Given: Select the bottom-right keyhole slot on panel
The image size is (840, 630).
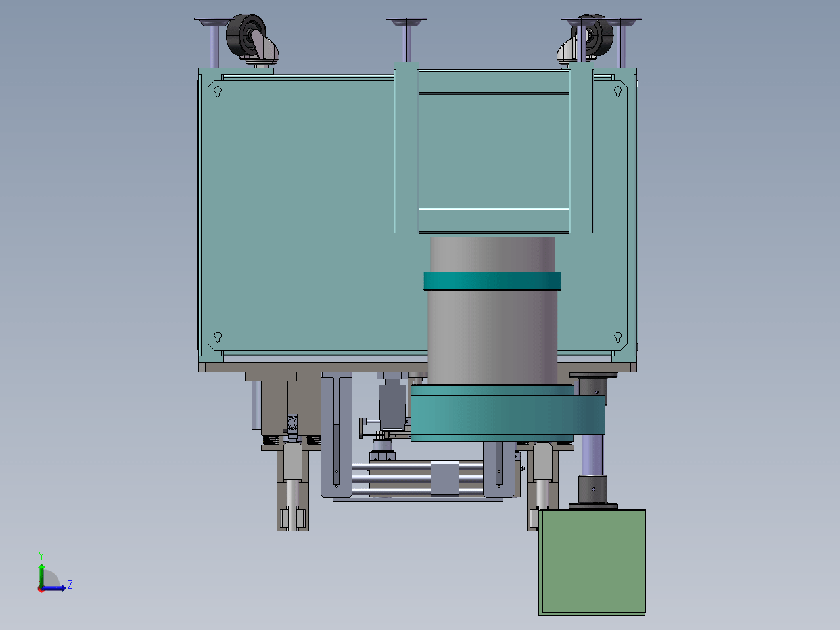Looking at the screenshot, I should click(x=618, y=337).
